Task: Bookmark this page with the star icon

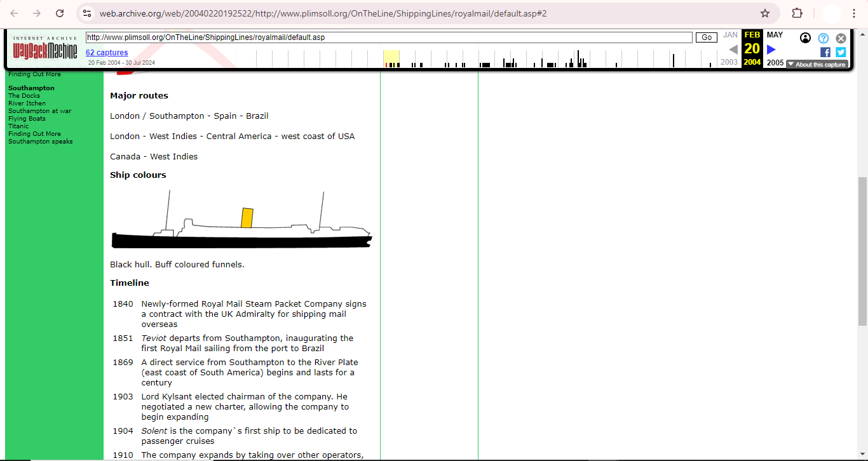Action: (x=765, y=13)
